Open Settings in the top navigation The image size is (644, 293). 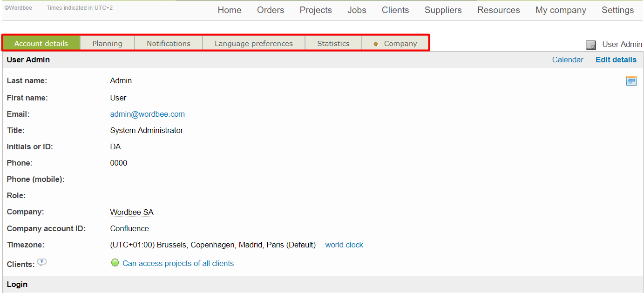pos(617,10)
